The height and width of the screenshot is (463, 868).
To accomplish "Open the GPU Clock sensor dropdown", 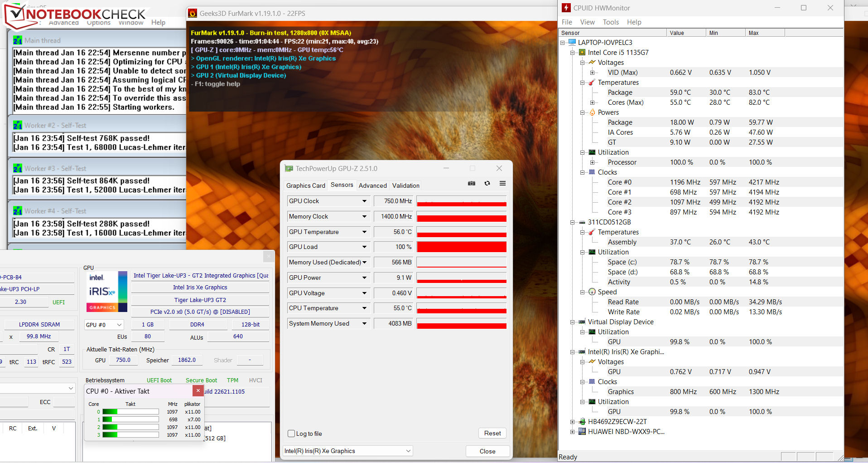I will pyautogui.click(x=364, y=201).
